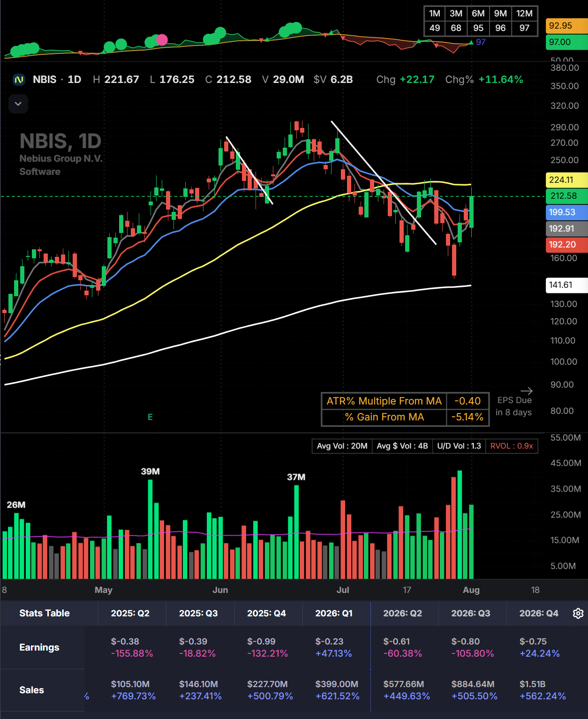The image size is (588, 719).
Task: Click the 1D interval label in legend
Action: point(74,80)
